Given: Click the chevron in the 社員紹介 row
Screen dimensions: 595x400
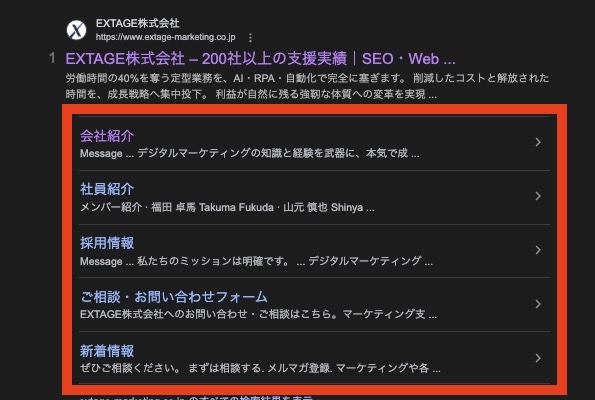Looking at the screenshot, I should (538, 196).
